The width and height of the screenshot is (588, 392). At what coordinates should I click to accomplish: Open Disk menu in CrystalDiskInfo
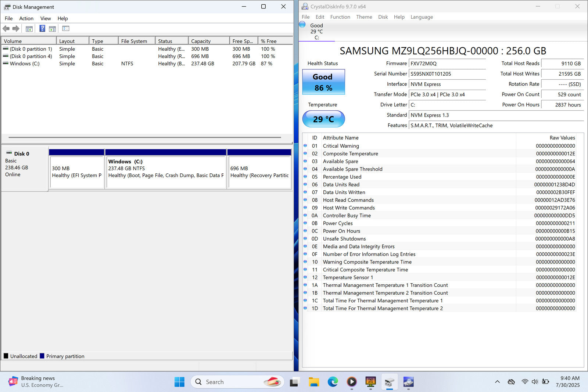point(383,17)
